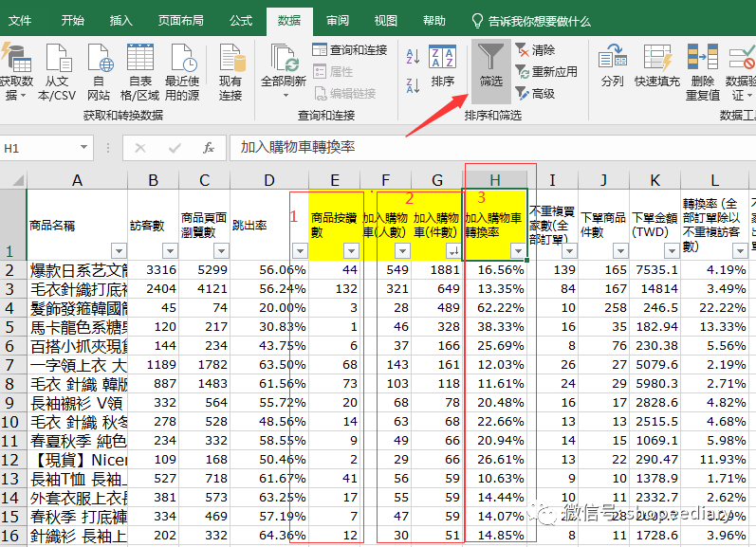Open filter dropdown for 下單商品件數 column
This screenshot has width=756, height=547.
pyautogui.click(x=620, y=251)
